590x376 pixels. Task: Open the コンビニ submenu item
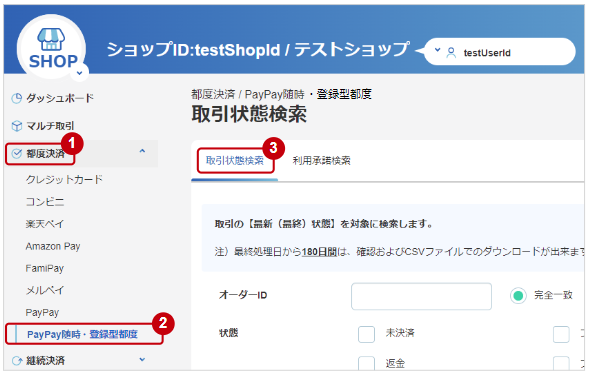[45, 202]
